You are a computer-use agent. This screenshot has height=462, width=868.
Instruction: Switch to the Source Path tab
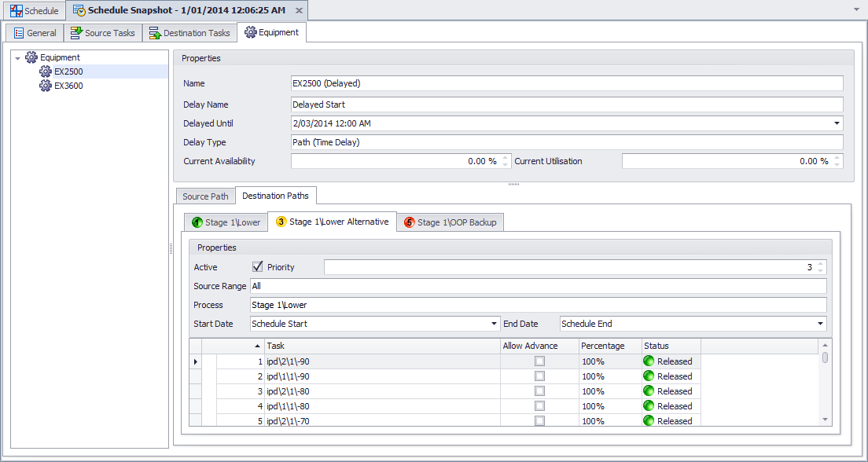tap(205, 196)
